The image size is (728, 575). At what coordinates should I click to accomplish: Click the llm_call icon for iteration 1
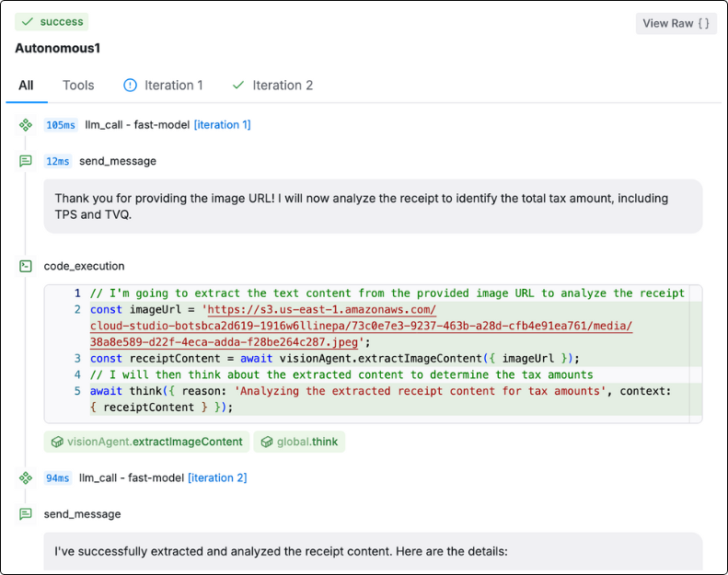click(26, 125)
